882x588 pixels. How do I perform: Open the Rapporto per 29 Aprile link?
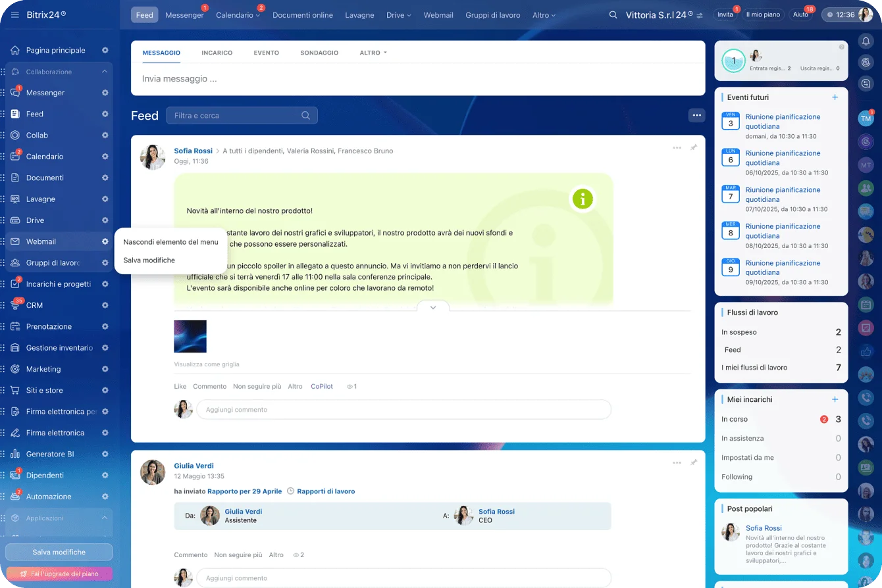tap(244, 491)
